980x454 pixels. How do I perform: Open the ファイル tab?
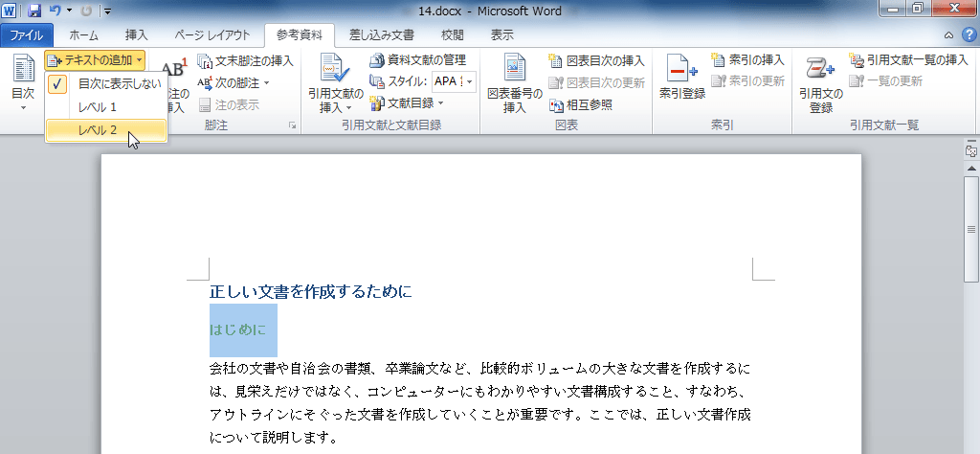26,35
